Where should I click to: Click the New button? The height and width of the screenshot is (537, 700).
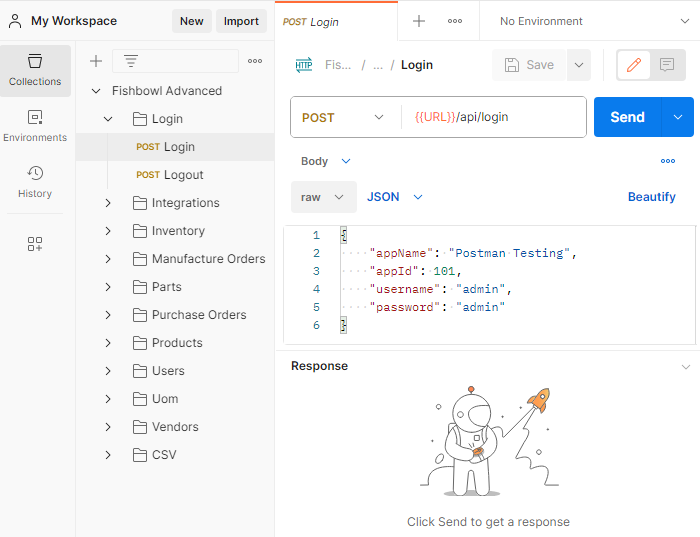[192, 21]
